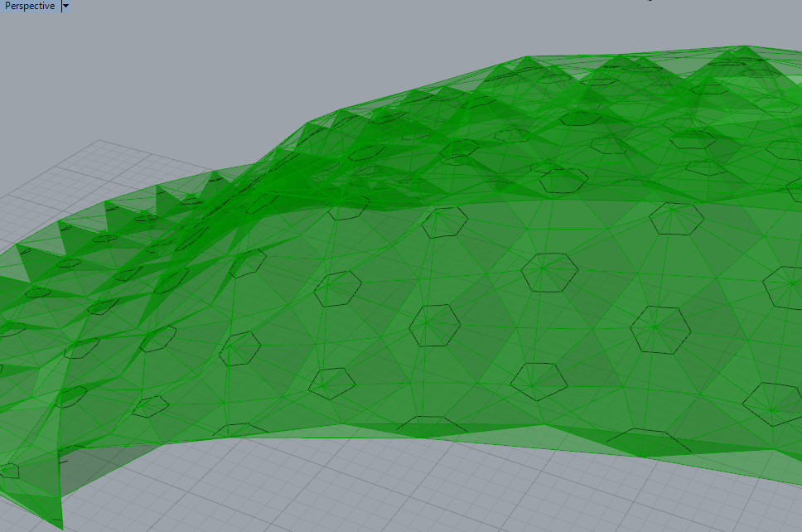Open the Perspective viewport dropdown arrow
The width and height of the screenshot is (802, 532).
65,6
